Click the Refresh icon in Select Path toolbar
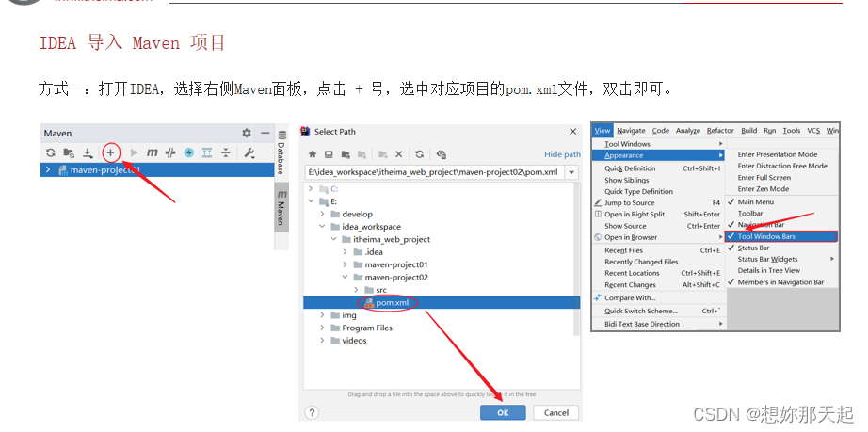Viewport: 868px width, 432px height. coord(420,154)
